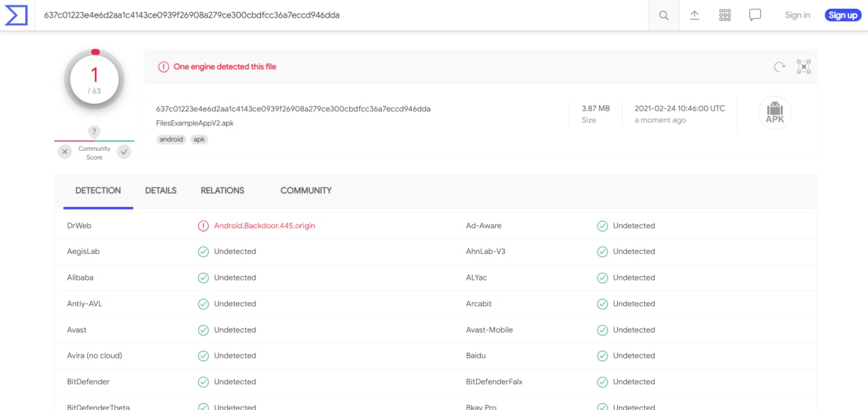This screenshot has width=868, height=410.
Task: Click the 3.87 MB size value
Action: (x=595, y=109)
